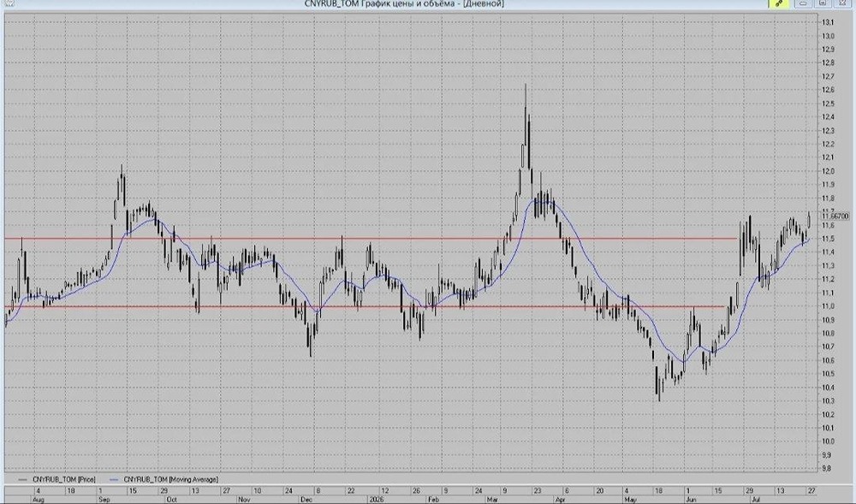Restore the chart window size
Viewport: 856px width, 504px height.
pyautogui.click(x=823, y=3)
